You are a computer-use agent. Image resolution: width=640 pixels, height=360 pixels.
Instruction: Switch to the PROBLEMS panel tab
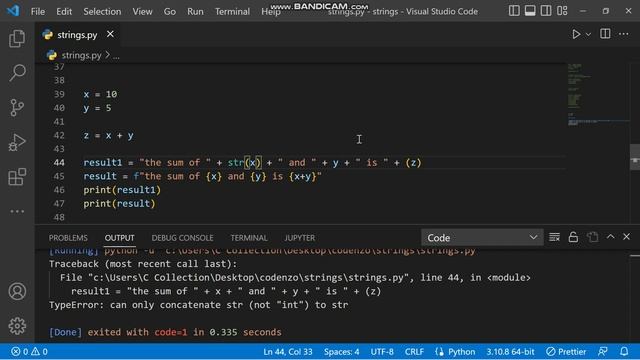[x=68, y=238]
